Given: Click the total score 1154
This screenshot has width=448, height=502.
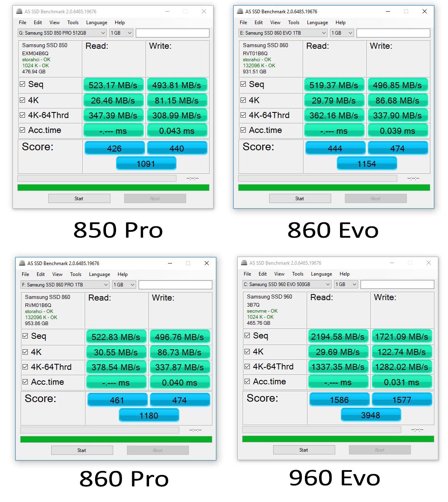Looking at the screenshot, I should [x=367, y=164].
